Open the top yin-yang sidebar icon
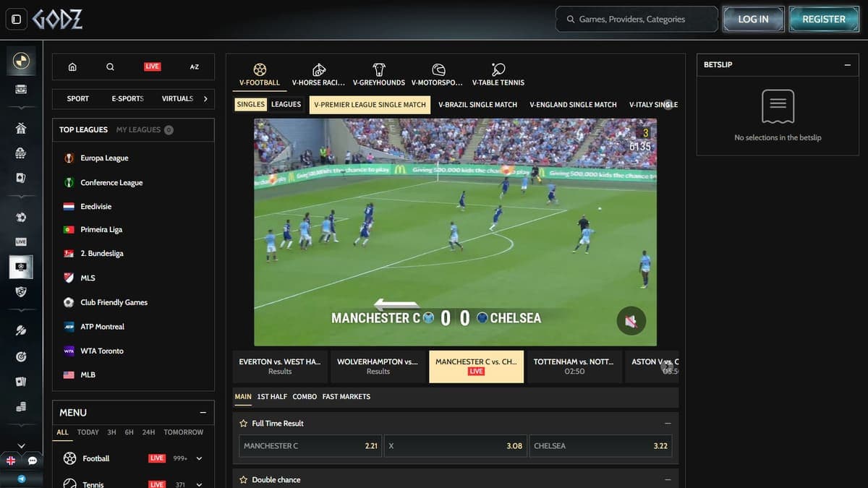868x488 pixels. point(21,61)
